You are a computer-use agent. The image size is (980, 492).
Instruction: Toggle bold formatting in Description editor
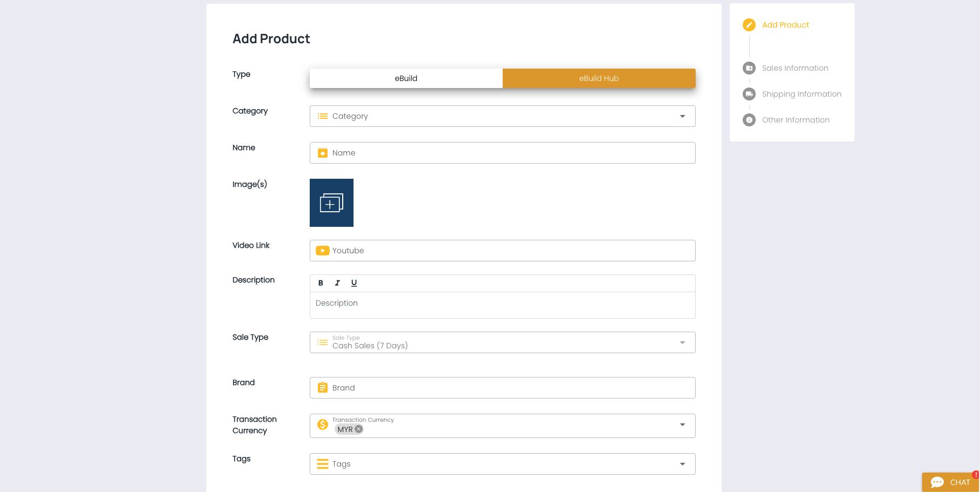click(x=321, y=283)
